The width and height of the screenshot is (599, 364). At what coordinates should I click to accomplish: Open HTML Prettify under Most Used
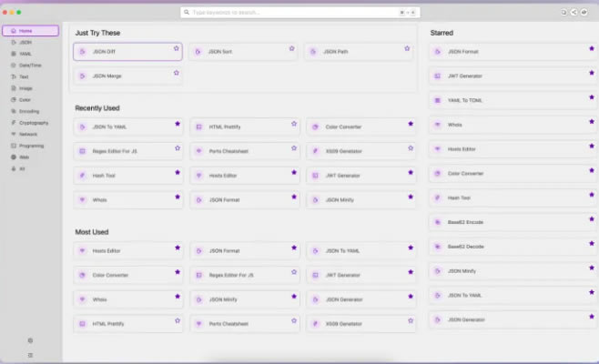point(123,323)
